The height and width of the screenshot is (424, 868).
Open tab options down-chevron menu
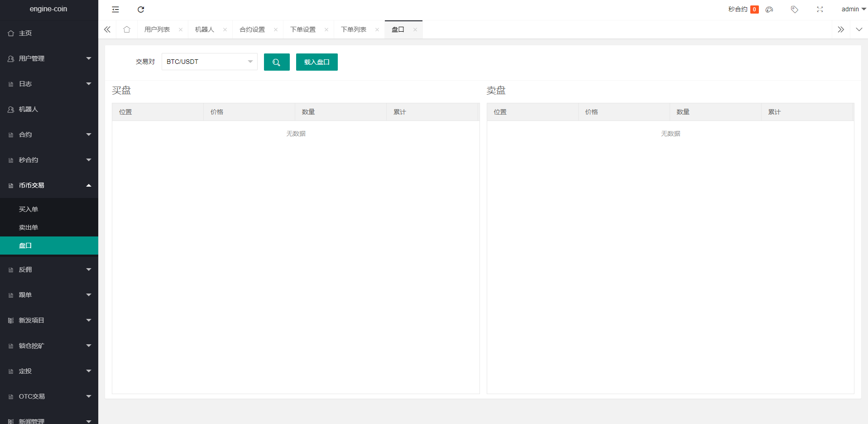(x=859, y=29)
